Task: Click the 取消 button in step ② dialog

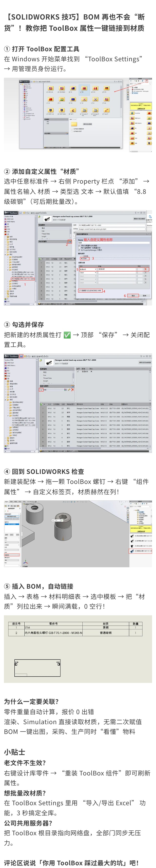Action: coord(145,295)
